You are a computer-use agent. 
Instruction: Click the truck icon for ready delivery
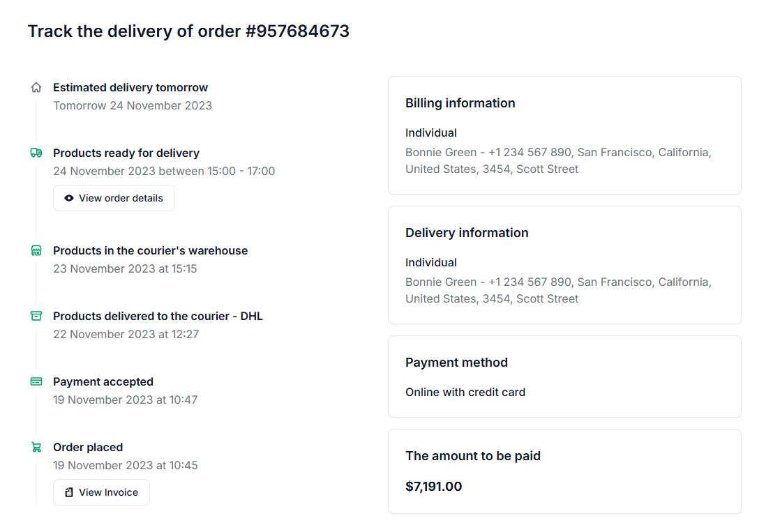tap(36, 153)
